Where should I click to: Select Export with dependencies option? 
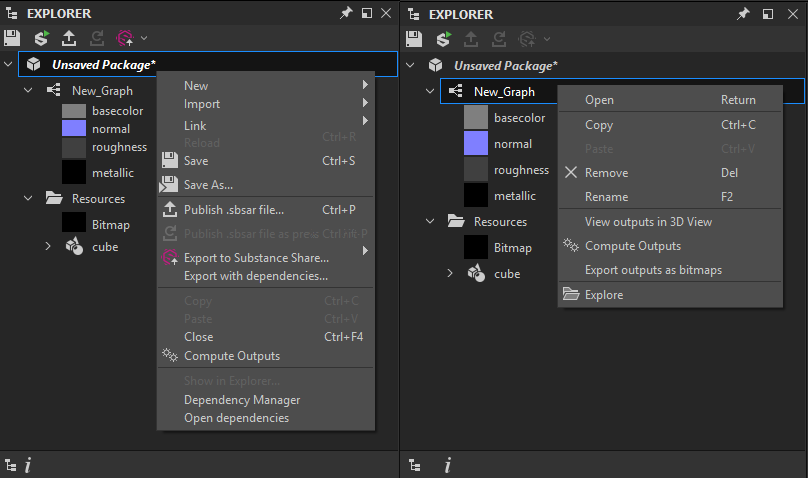256,276
